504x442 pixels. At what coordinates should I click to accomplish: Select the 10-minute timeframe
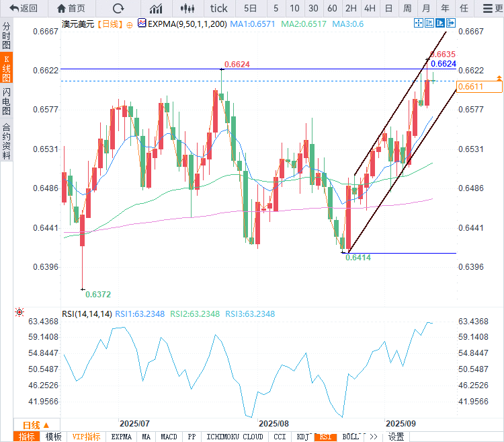(294, 8)
